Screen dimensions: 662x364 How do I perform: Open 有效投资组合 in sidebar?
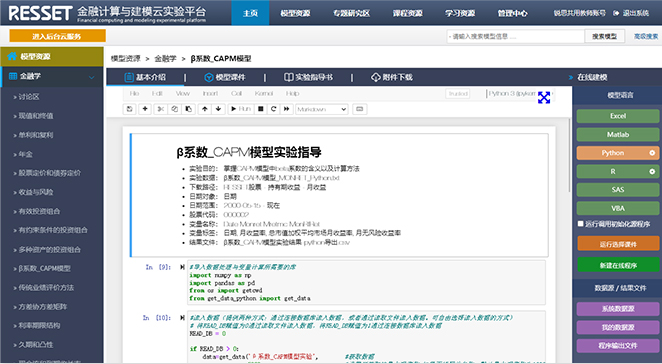pyautogui.click(x=39, y=211)
